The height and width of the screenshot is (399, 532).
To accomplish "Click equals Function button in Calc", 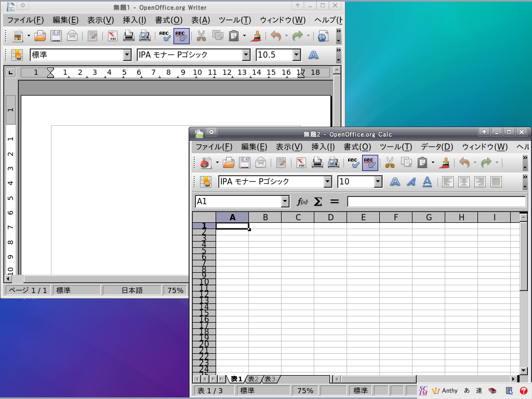I will click(x=335, y=202).
